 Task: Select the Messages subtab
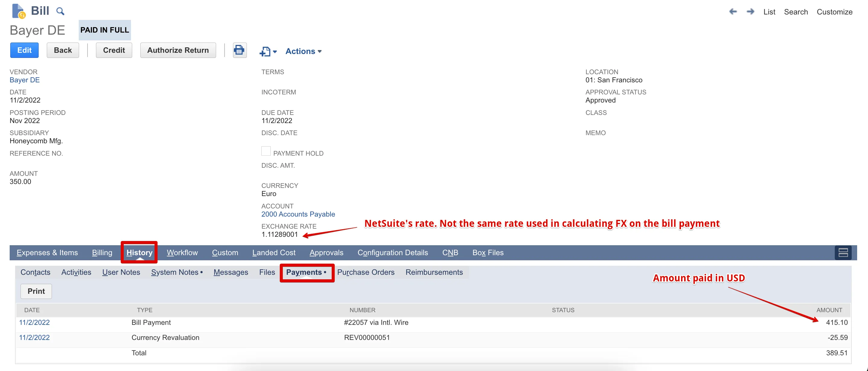[x=231, y=272]
